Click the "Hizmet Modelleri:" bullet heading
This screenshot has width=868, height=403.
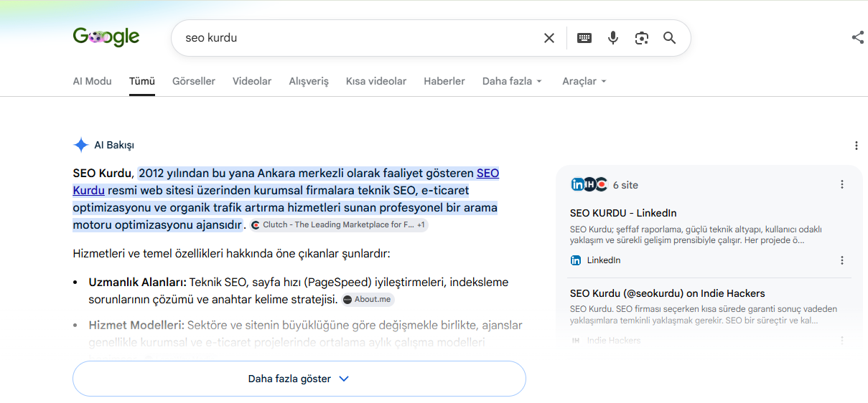136,326
